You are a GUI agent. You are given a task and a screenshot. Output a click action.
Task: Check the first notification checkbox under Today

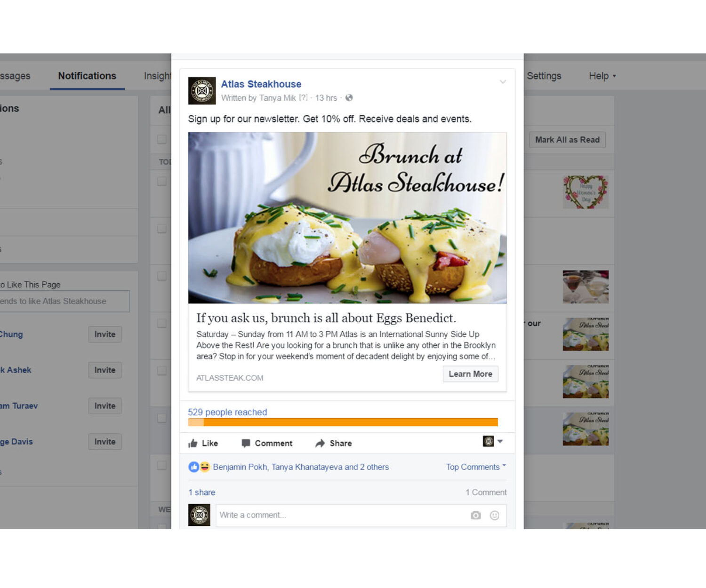(x=162, y=182)
